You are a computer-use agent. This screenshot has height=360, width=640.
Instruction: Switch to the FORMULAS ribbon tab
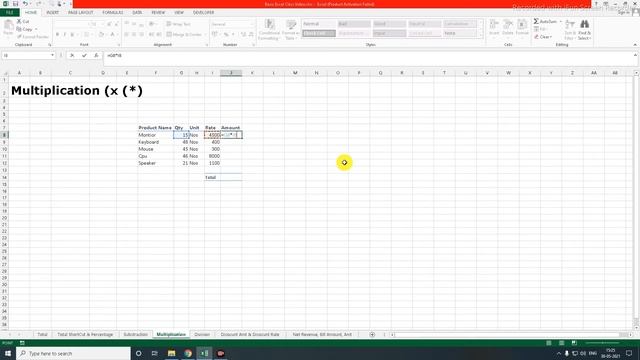point(113,13)
